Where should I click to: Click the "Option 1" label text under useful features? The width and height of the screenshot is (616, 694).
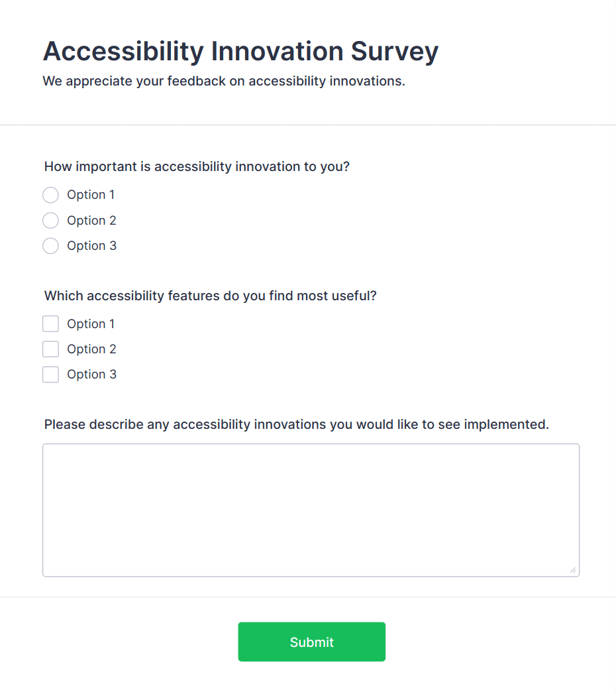tap(91, 324)
